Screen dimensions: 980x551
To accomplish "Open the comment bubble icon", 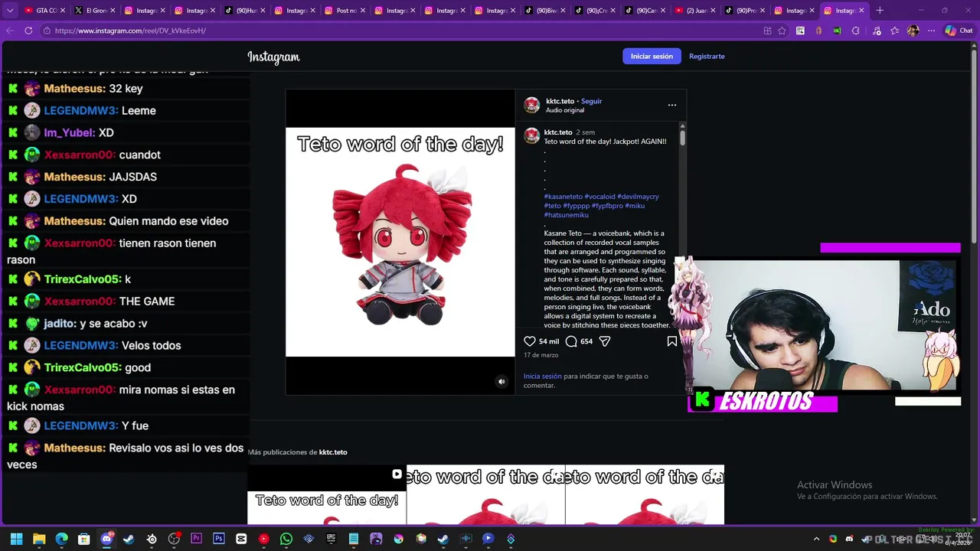I will [571, 341].
